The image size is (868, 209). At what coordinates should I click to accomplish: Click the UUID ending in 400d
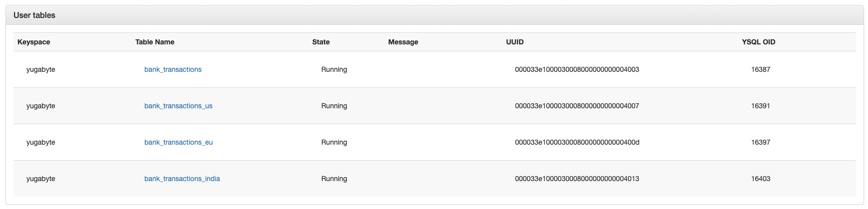[577, 142]
